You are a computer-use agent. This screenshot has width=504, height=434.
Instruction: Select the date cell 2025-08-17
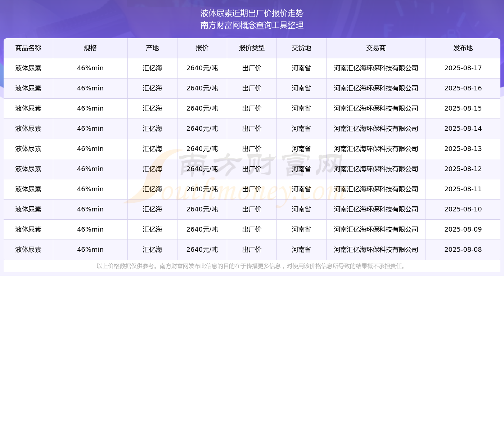[463, 68]
